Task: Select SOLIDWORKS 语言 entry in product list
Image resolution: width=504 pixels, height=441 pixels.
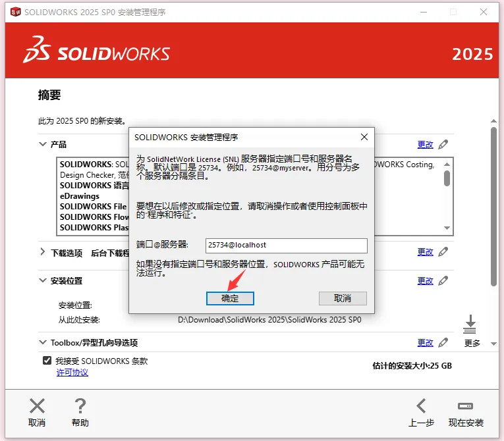Action: pyautogui.click(x=94, y=186)
